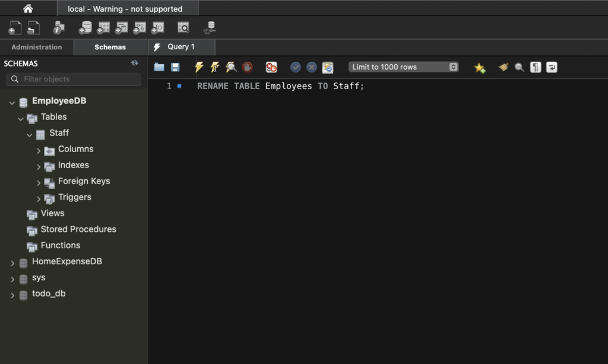Viewport: 608px width, 364px height.
Task: Add query to favorites with star icon
Action: pos(480,68)
